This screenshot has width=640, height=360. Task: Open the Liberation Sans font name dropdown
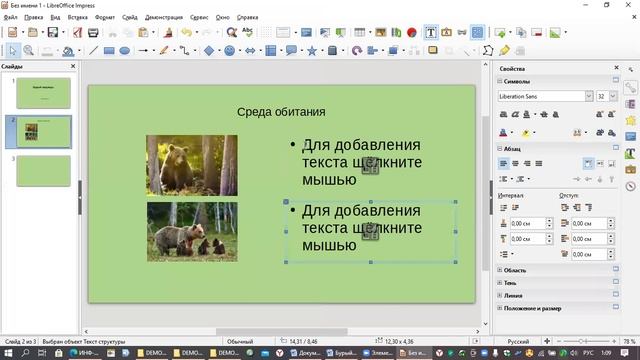pos(589,96)
